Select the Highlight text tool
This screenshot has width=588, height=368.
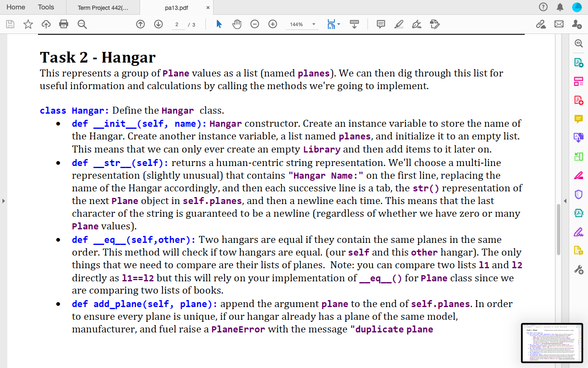click(x=398, y=25)
